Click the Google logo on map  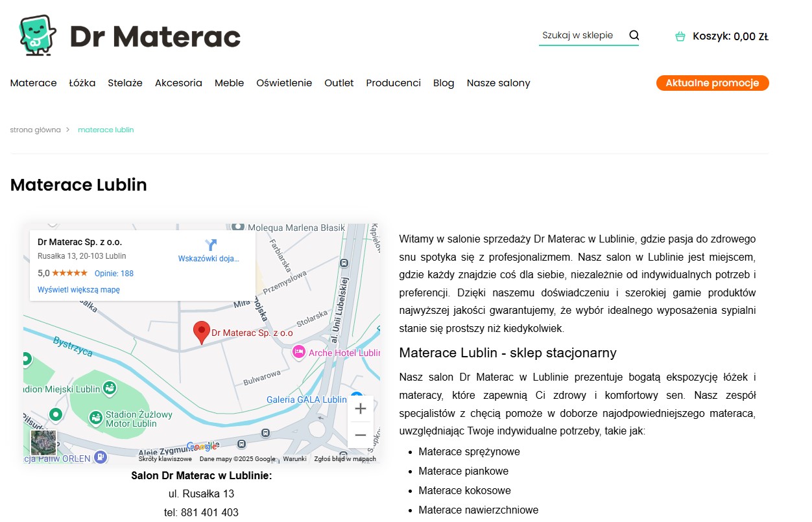(202, 446)
